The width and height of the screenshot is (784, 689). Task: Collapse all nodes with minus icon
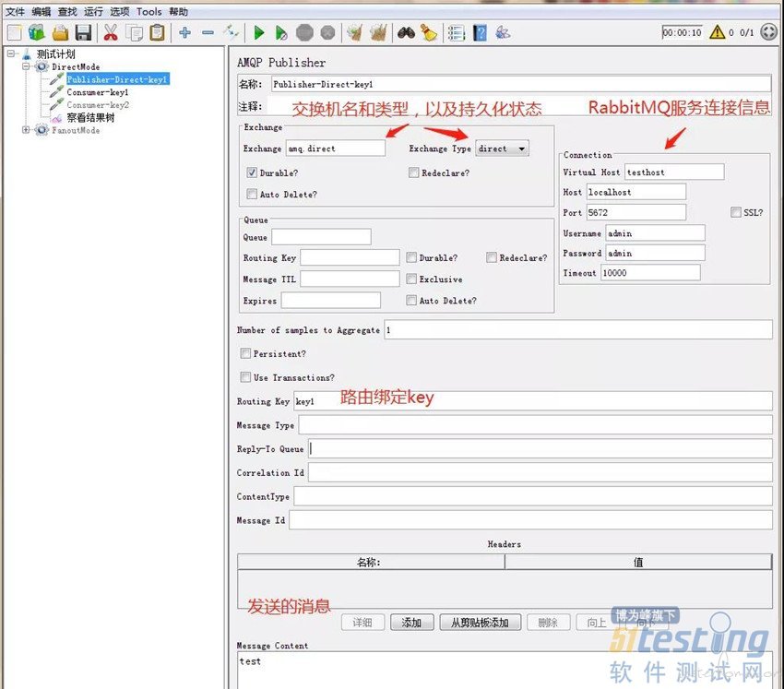click(208, 33)
